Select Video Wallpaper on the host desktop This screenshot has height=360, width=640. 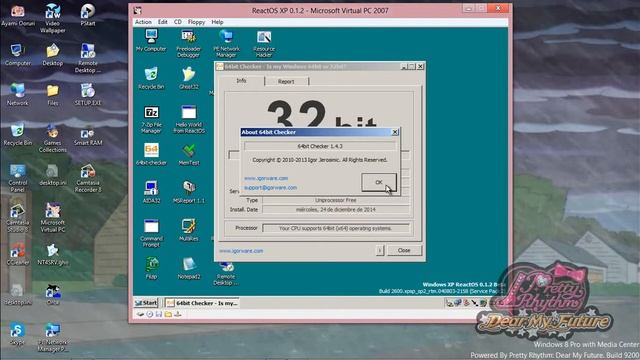pos(53,18)
